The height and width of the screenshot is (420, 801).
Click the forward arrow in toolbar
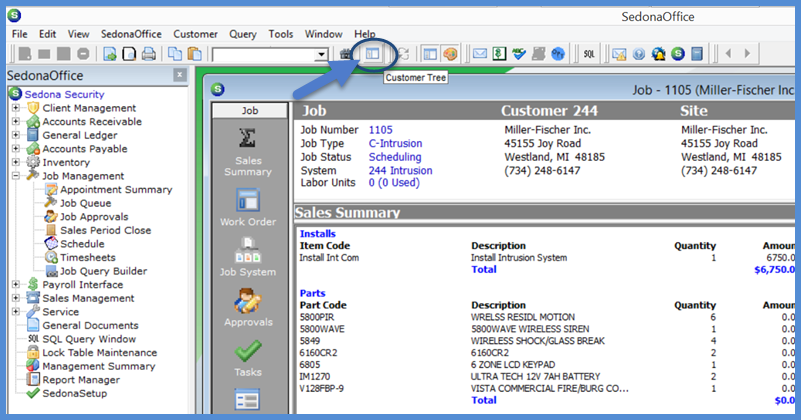(x=747, y=53)
